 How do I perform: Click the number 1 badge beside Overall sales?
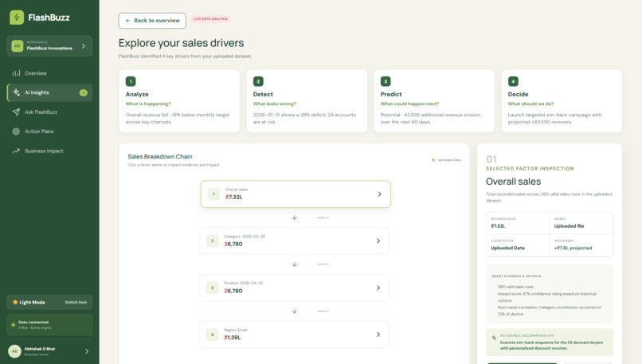click(x=213, y=194)
